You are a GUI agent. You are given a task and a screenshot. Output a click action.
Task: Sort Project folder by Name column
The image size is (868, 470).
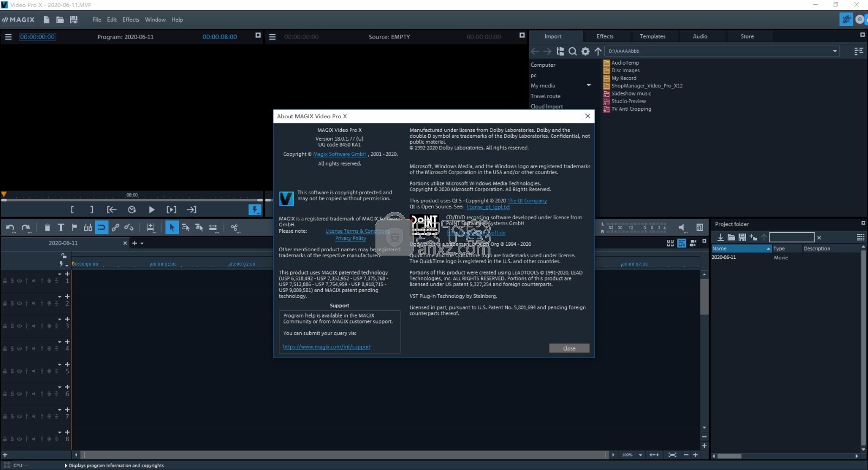[741, 249]
